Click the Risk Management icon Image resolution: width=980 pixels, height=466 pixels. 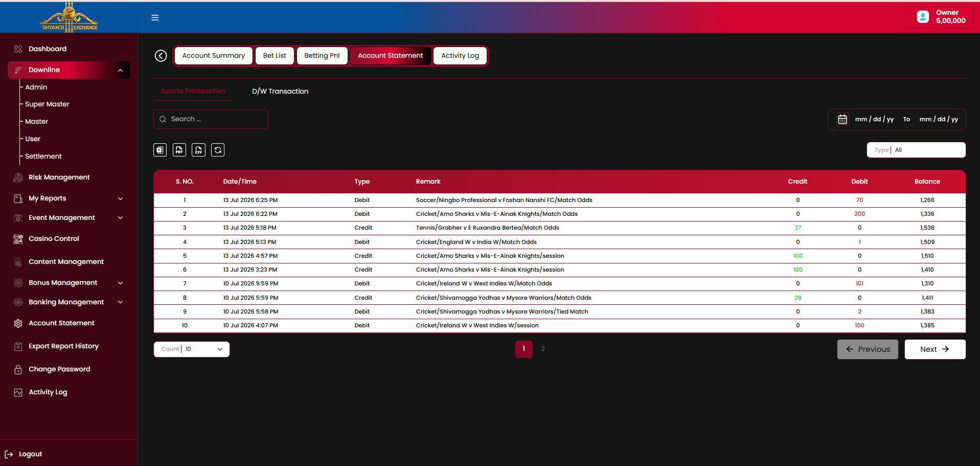[x=18, y=177]
